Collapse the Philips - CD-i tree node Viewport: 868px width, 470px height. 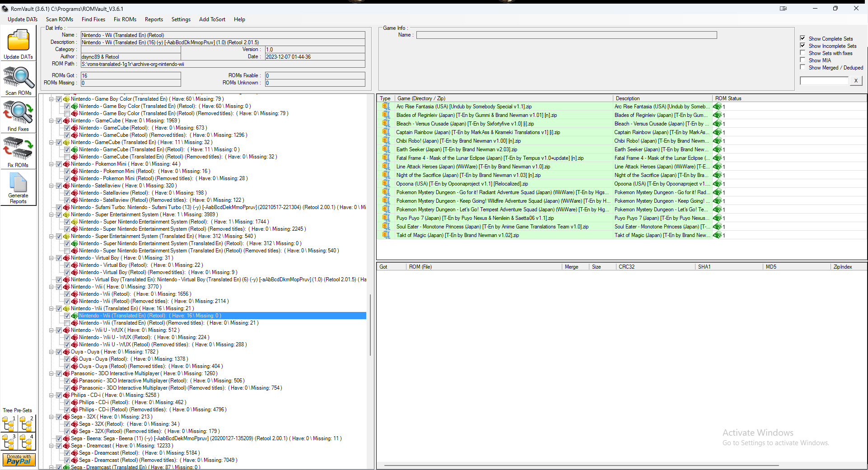point(51,395)
